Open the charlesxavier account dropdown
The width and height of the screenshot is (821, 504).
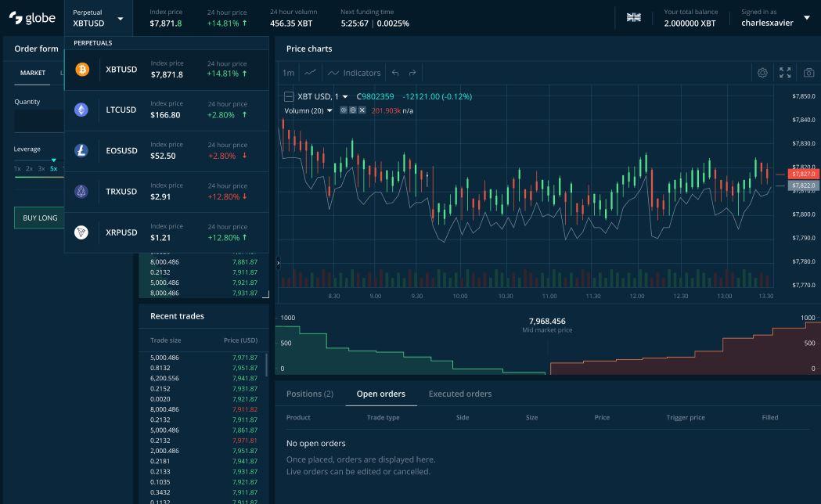[x=807, y=17]
